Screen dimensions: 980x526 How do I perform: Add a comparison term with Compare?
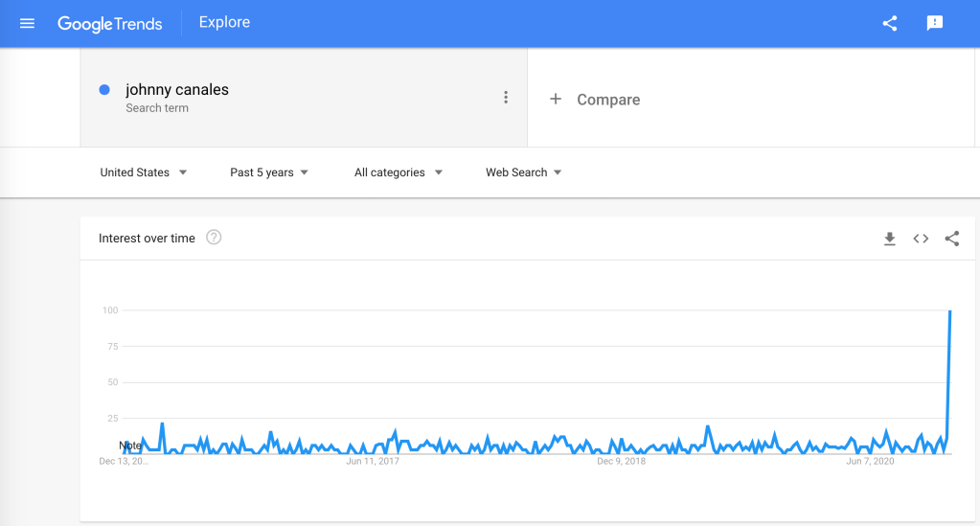pyautogui.click(x=595, y=100)
